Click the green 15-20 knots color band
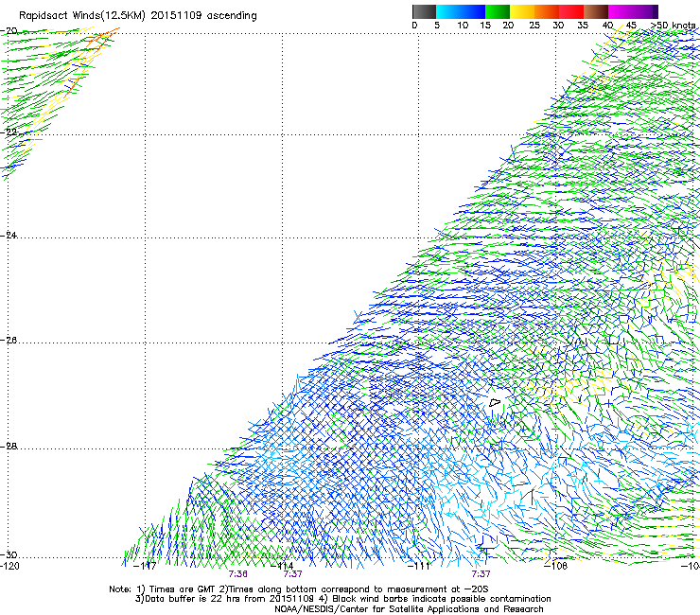The height and width of the screenshot is (615, 700). pos(498,11)
